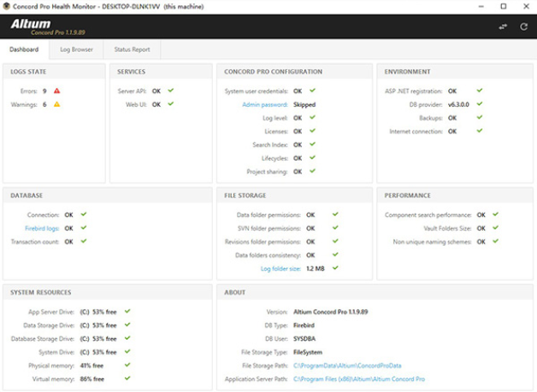The height and width of the screenshot is (392, 537).
Task: Open the Log folder size link
Action: [x=280, y=268]
